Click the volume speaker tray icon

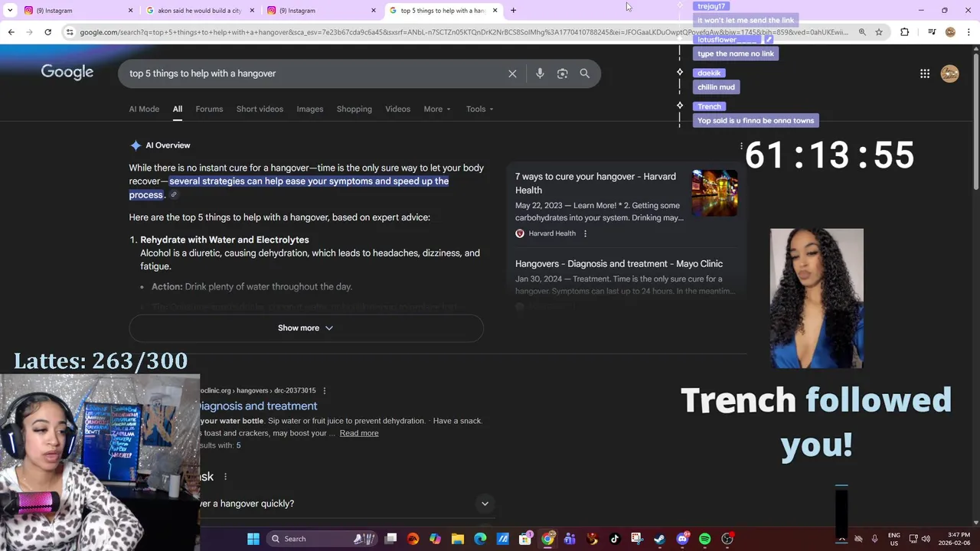(926, 539)
